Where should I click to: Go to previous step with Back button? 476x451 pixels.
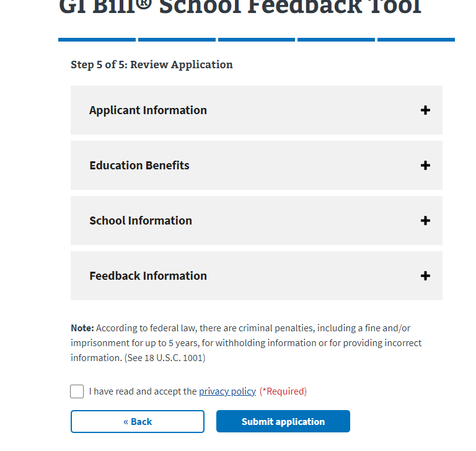(138, 422)
